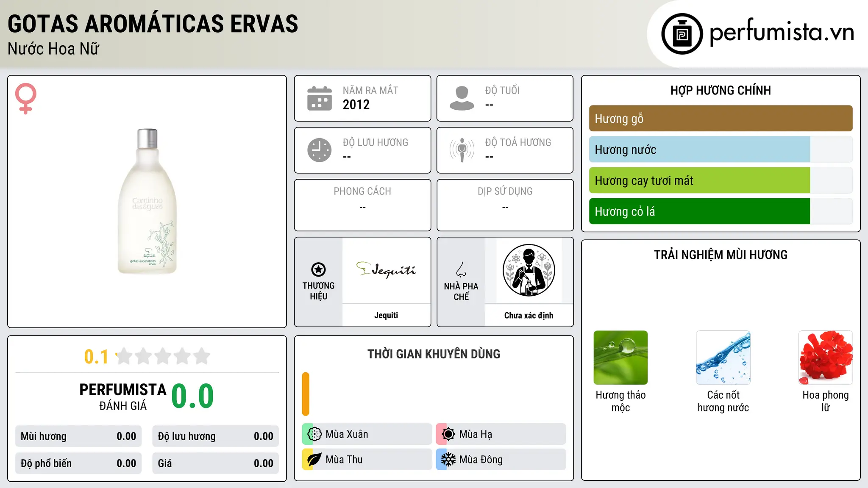This screenshot has height=488, width=868.
Task: Select the Mùa Xuân season button
Action: pos(367,434)
